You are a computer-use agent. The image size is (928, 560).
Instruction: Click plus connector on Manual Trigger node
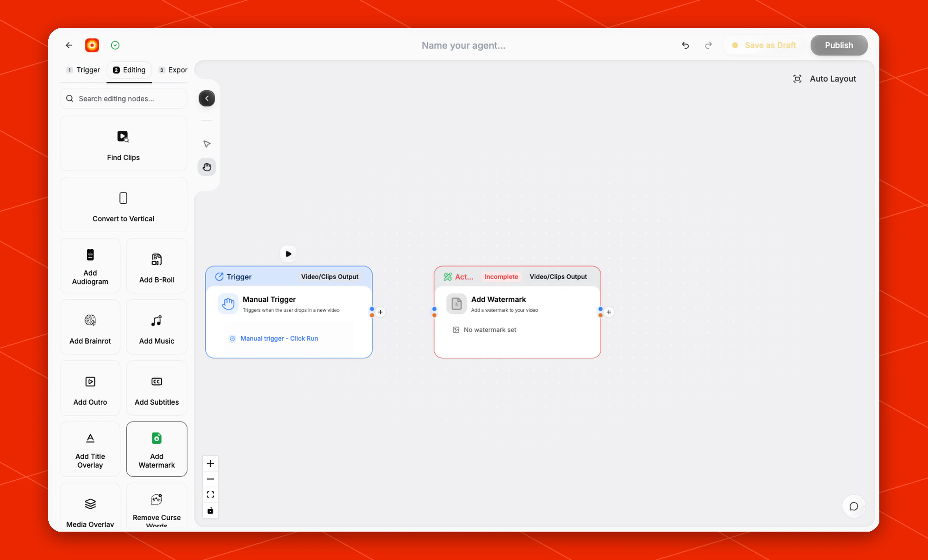click(380, 312)
